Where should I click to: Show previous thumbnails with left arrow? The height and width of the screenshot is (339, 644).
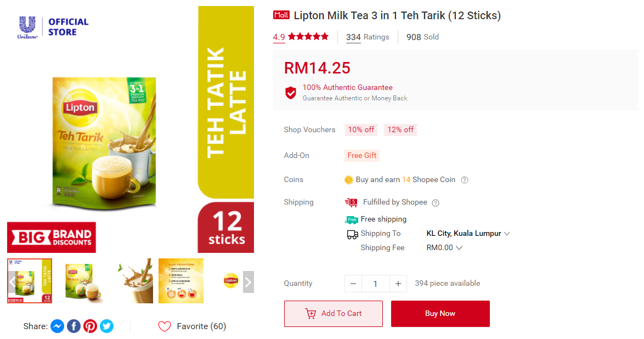(x=12, y=282)
